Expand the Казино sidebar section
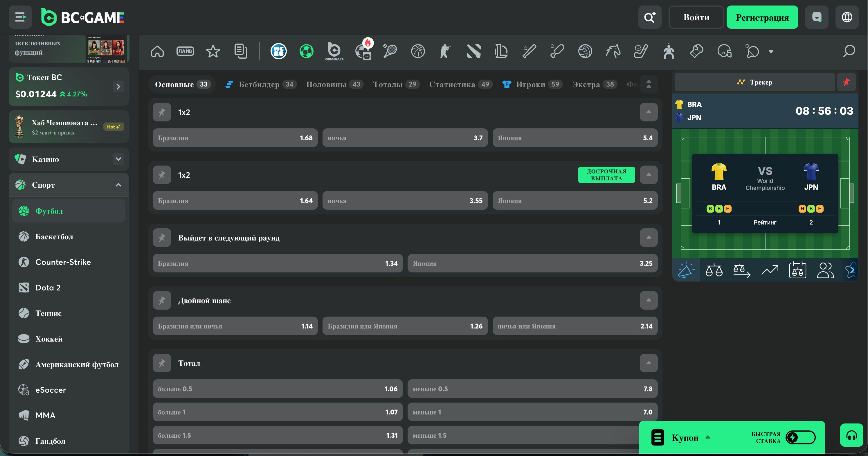The width and height of the screenshot is (868, 456). click(x=118, y=159)
